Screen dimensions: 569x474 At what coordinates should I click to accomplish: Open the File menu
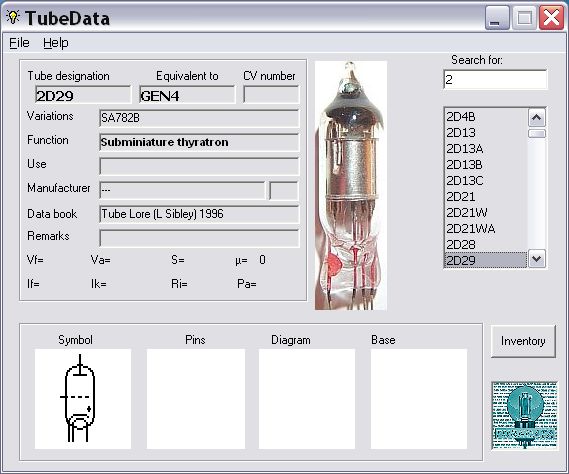(19, 43)
